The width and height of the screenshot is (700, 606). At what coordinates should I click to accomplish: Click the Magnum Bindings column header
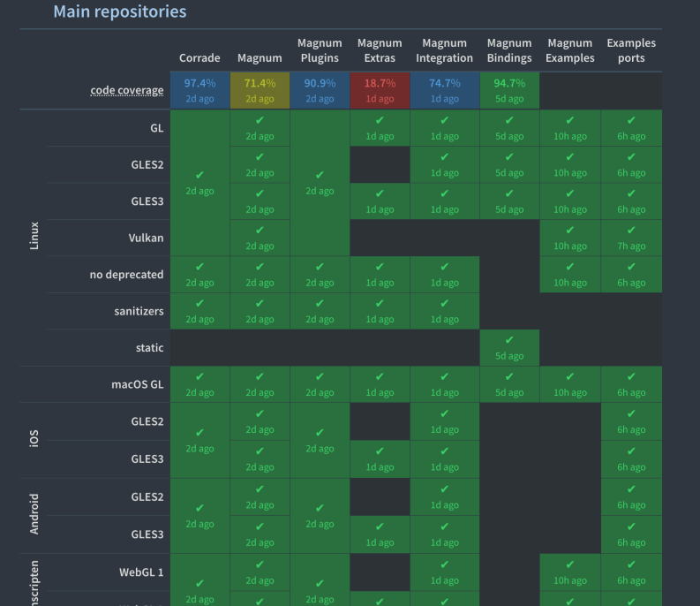pyautogui.click(x=509, y=50)
